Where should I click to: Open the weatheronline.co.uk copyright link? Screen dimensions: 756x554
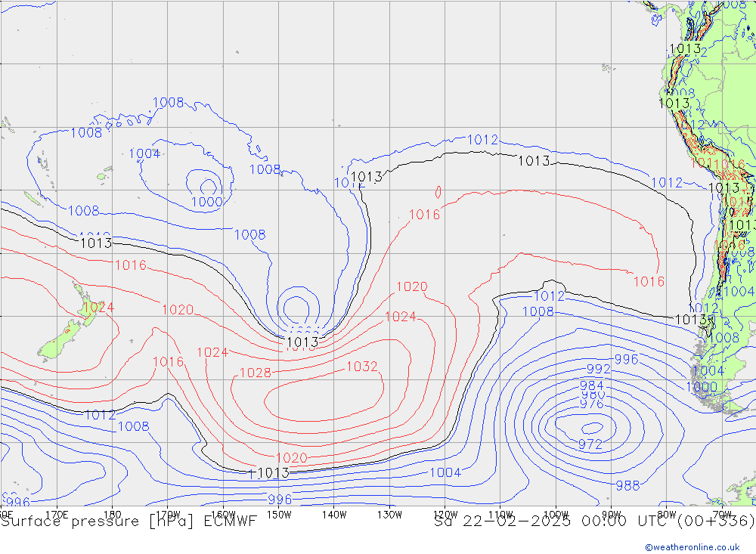pyautogui.click(x=692, y=547)
